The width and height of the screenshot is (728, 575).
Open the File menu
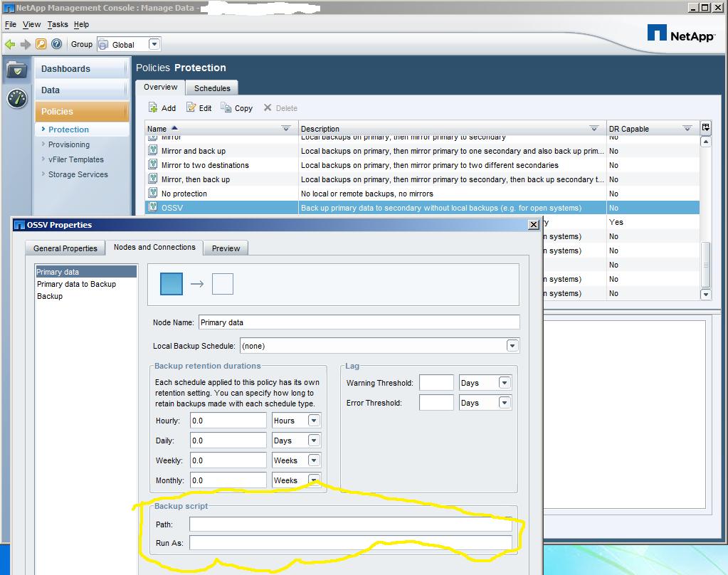(x=10, y=24)
